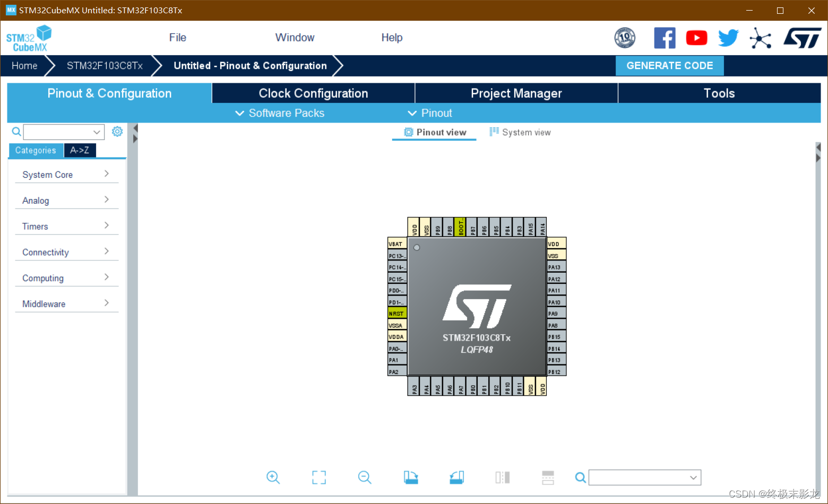Image resolution: width=828 pixels, height=504 pixels.
Task: Open the pinout search magnifier at bottom
Action: [580, 477]
